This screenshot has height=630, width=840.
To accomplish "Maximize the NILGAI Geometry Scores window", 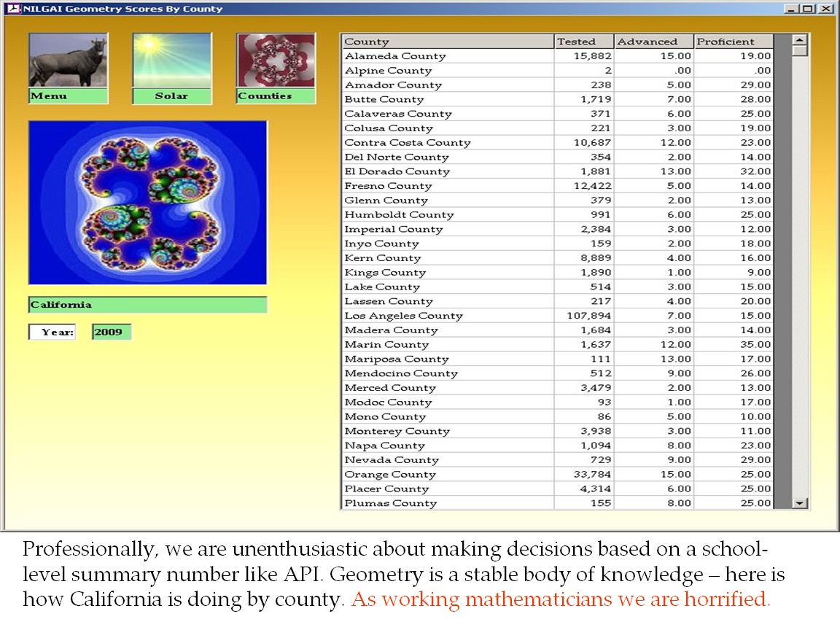I will (x=807, y=9).
